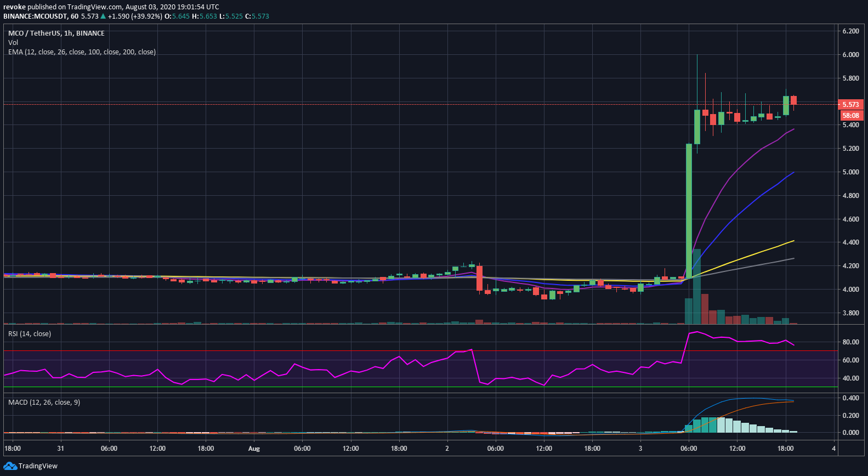This screenshot has width=868, height=476.
Task: Click the tallest green volume bar
Action: (x=696, y=287)
